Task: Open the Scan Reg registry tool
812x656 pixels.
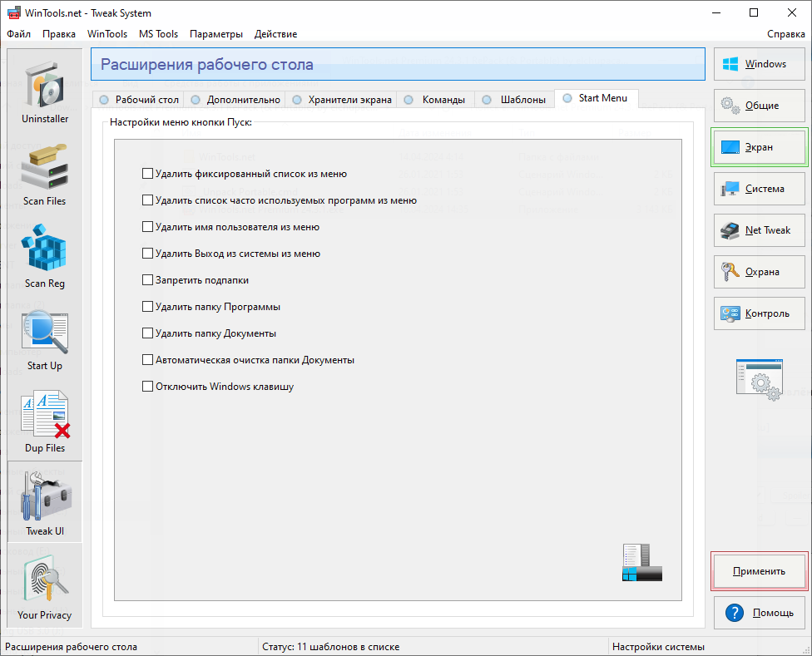Action: pos(45,256)
